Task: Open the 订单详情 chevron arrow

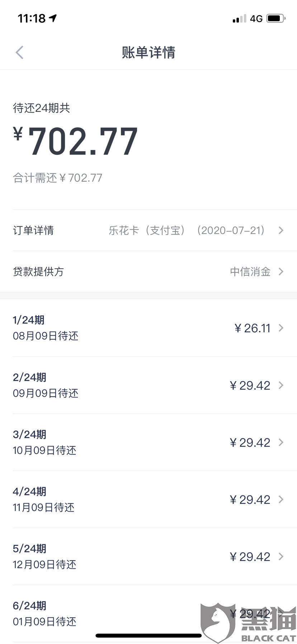Action: tap(281, 230)
